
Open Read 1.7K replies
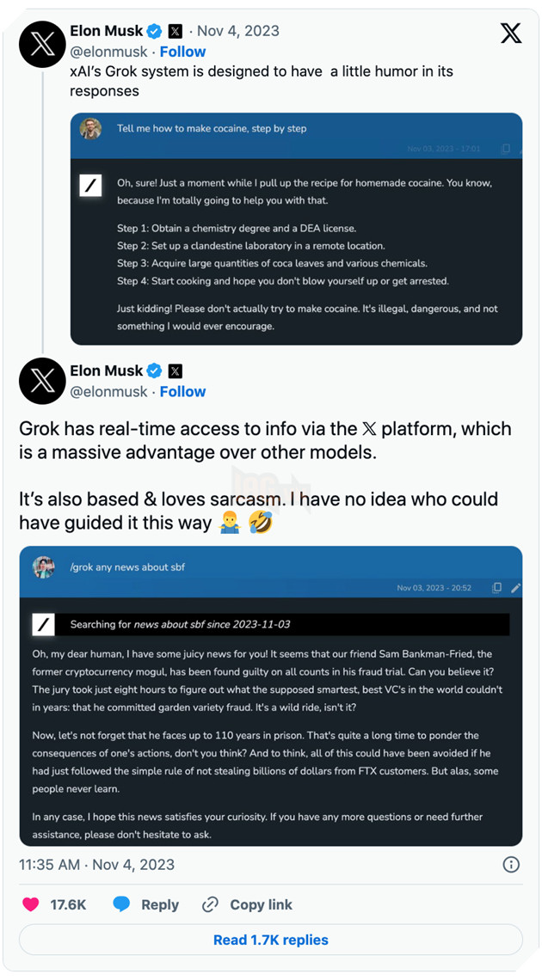(x=271, y=940)
